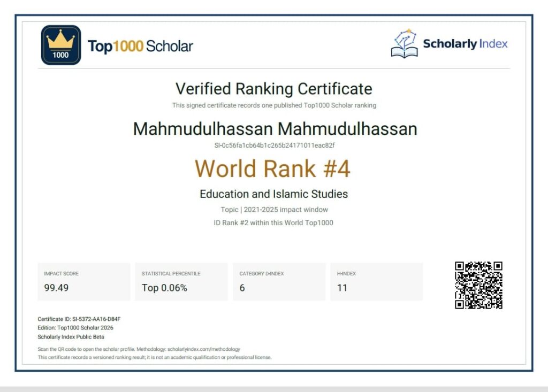
Task: Click the 'Scholarly Index Public Beta' line
Action: (x=71, y=337)
